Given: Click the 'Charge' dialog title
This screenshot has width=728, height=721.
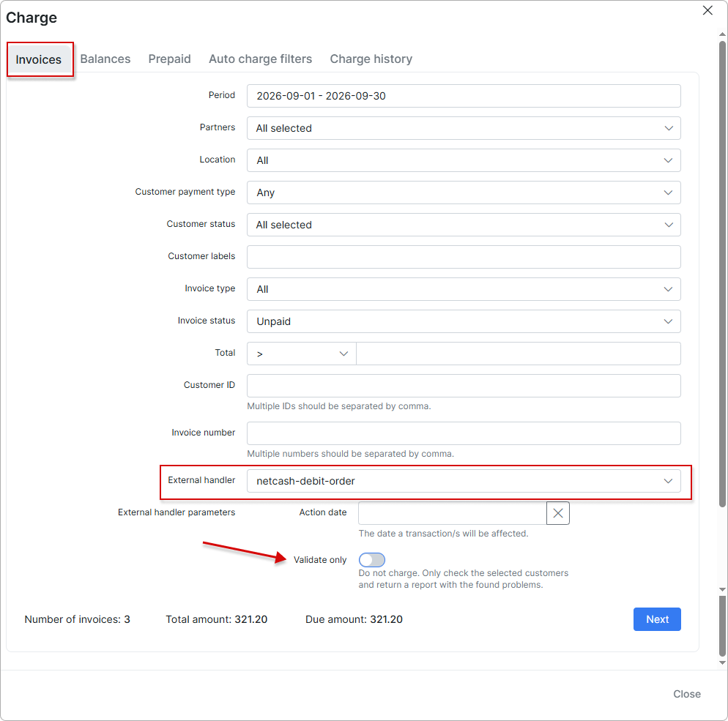Looking at the screenshot, I should click(x=31, y=18).
